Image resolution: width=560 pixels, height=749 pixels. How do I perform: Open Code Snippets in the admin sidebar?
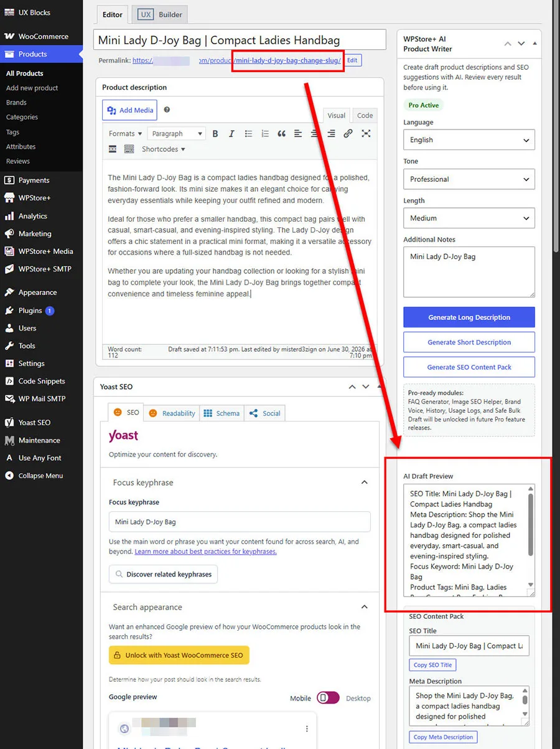coord(41,381)
